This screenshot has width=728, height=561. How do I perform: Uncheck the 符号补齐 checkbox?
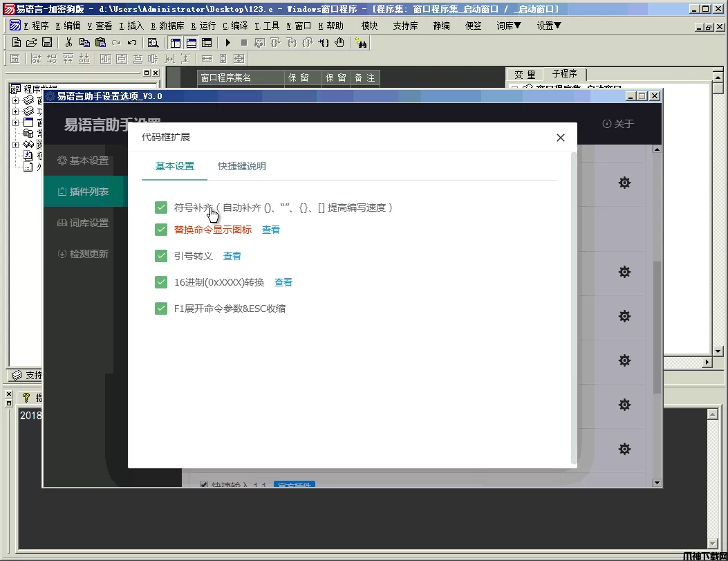pos(161,208)
